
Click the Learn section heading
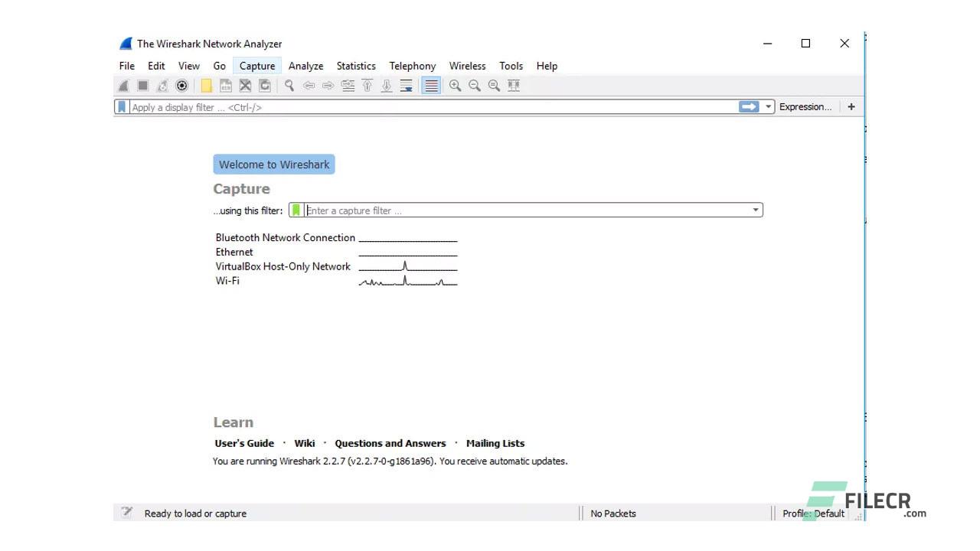coord(234,422)
